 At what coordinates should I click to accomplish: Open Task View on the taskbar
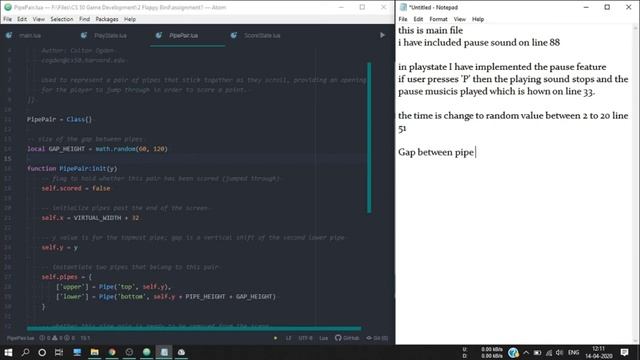pos(59,352)
